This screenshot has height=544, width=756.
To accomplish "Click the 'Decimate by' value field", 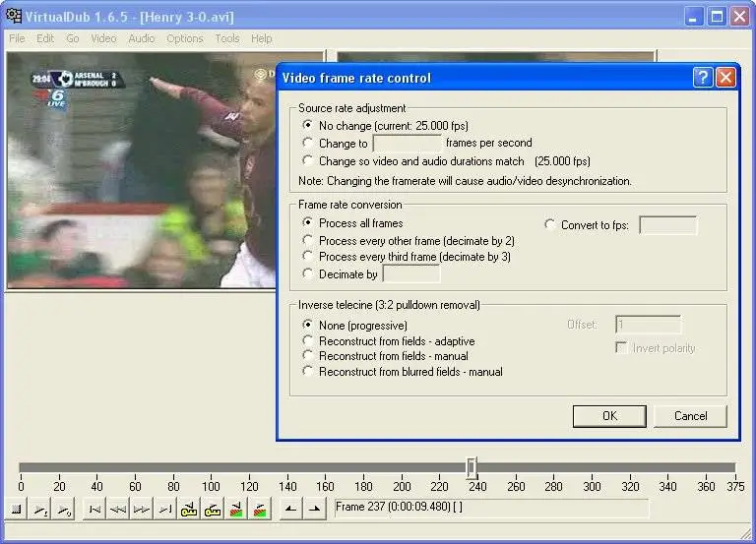I will pos(411,274).
